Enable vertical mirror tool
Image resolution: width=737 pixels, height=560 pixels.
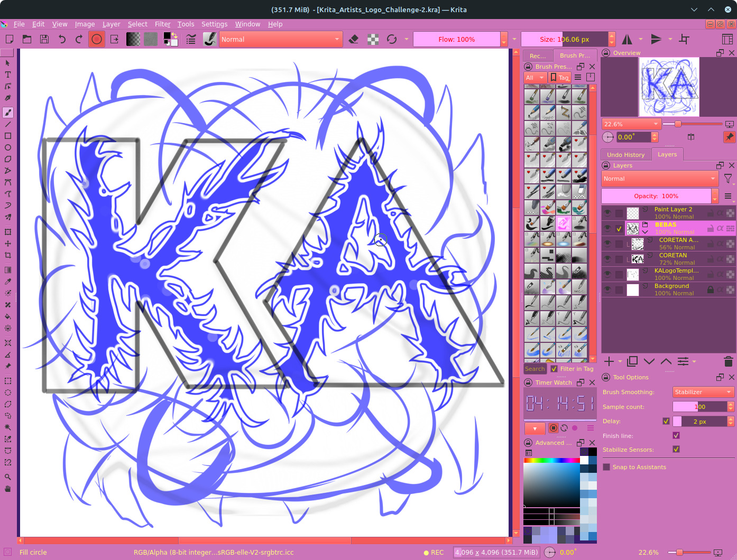tap(656, 39)
